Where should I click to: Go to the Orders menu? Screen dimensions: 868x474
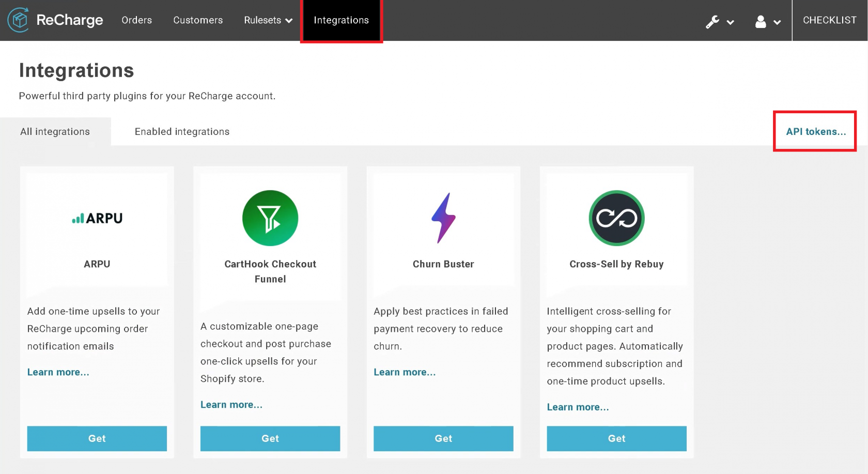[x=137, y=20]
